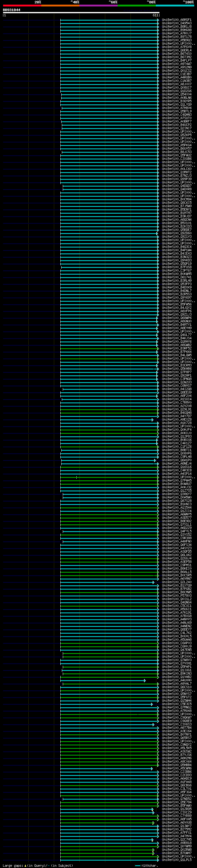Click the alignment bar of UniRef100_A9EXZ8

(x=107, y=420)
